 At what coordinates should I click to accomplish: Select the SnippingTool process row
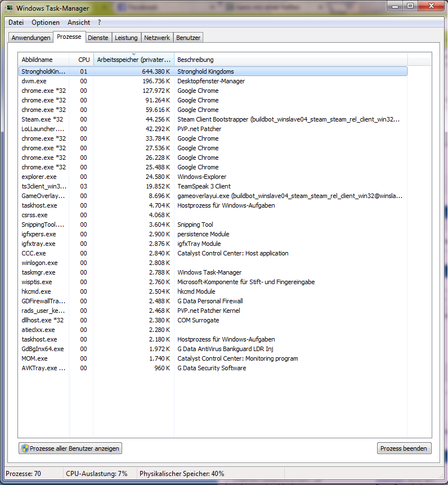click(x=213, y=224)
